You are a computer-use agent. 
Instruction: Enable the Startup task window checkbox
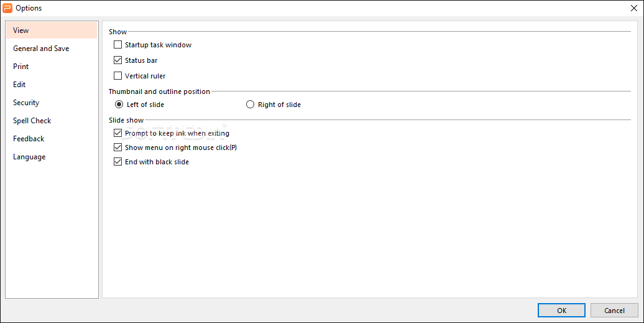pos(118,45)
